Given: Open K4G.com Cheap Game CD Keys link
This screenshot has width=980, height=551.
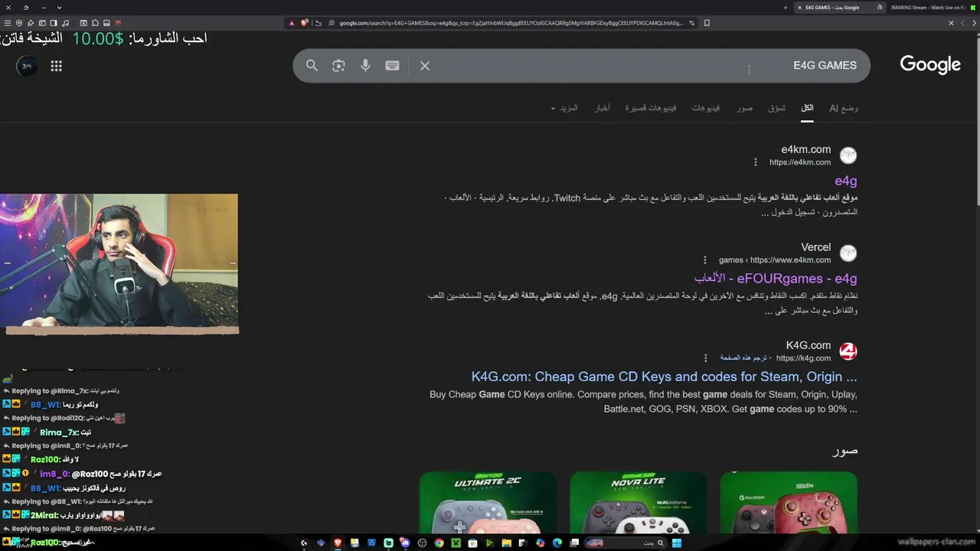Looking at the screenshot, I should click(664, 377).
